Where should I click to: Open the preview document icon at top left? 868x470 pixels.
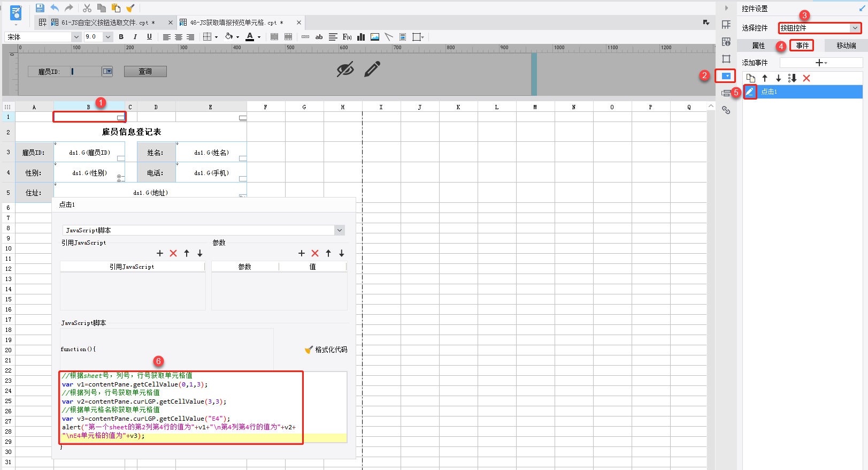coord(16,13)
